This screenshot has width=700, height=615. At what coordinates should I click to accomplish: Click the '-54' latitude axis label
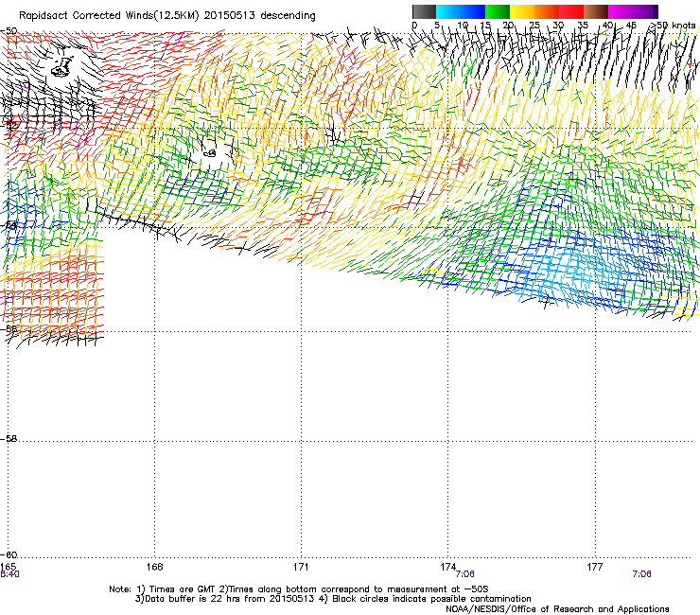coord(9,225)
